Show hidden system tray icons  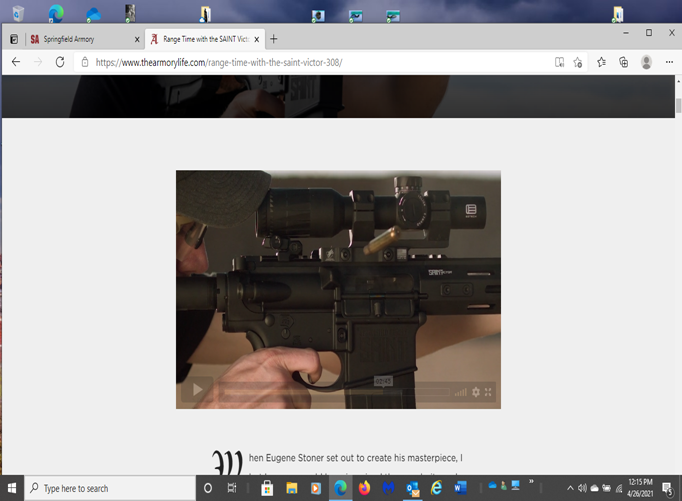tap(569, 488)
